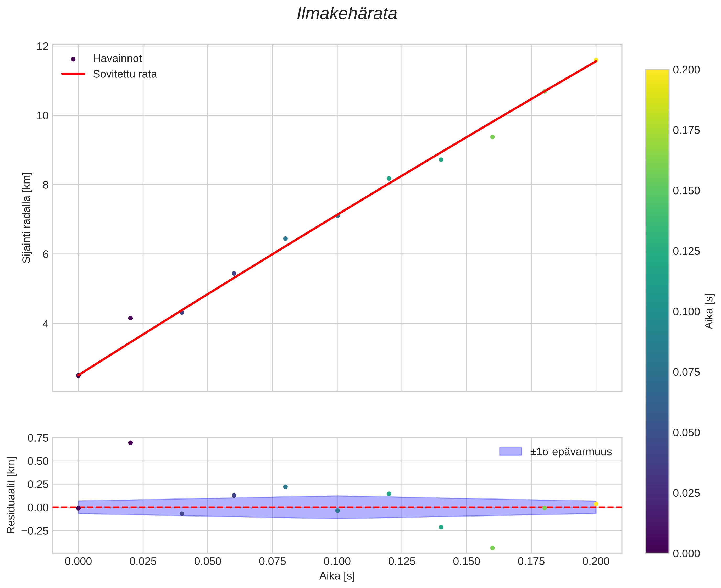Screen dimensions: 721x588
Task: Click the outlier residual point near 0.69 km
Action: tap(130, 443)
